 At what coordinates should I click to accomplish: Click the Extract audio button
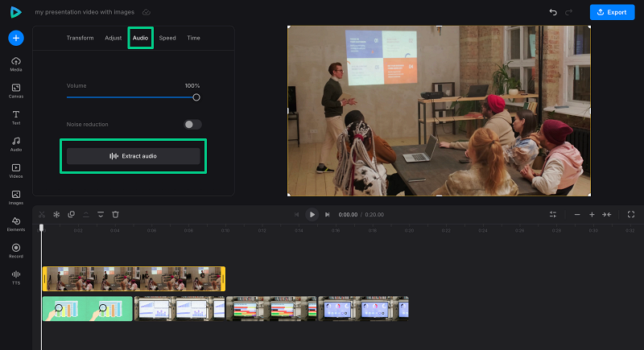click(x=134, y=156)
